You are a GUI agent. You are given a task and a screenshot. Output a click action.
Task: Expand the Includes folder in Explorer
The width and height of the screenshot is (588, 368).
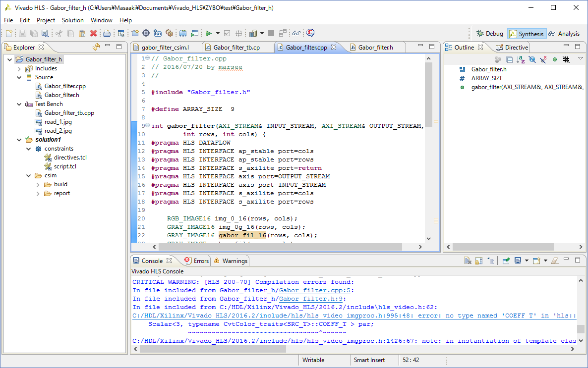tap(19, 68)
